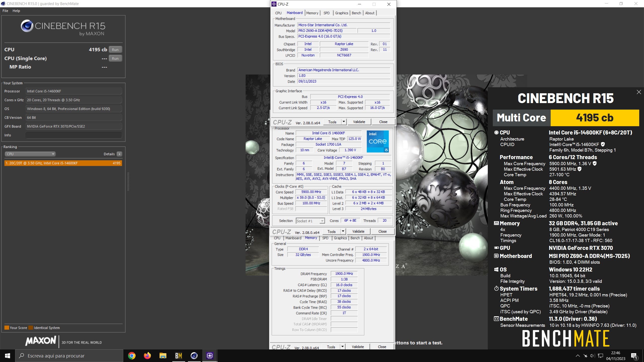
Task: Click the volume speaker tray icon
Action: tap(593, 356)
